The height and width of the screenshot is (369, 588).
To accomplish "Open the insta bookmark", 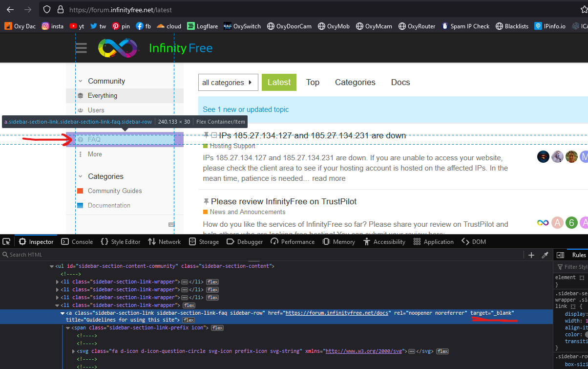I will click(52, 26).
